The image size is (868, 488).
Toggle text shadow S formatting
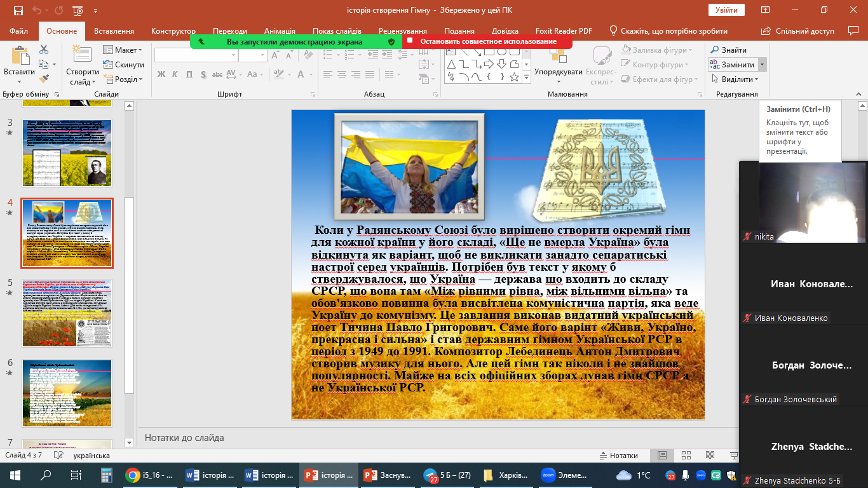(203, 74)
